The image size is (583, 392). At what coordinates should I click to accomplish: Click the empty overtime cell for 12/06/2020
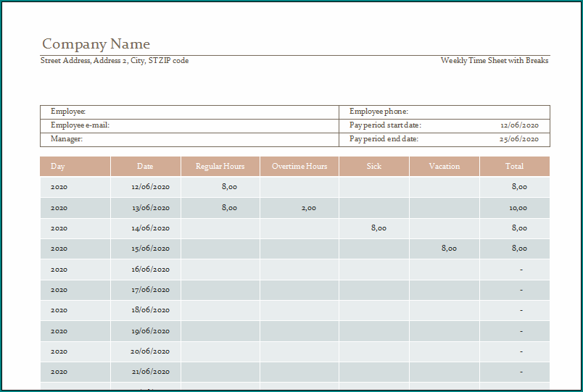(x=299, y=187)
